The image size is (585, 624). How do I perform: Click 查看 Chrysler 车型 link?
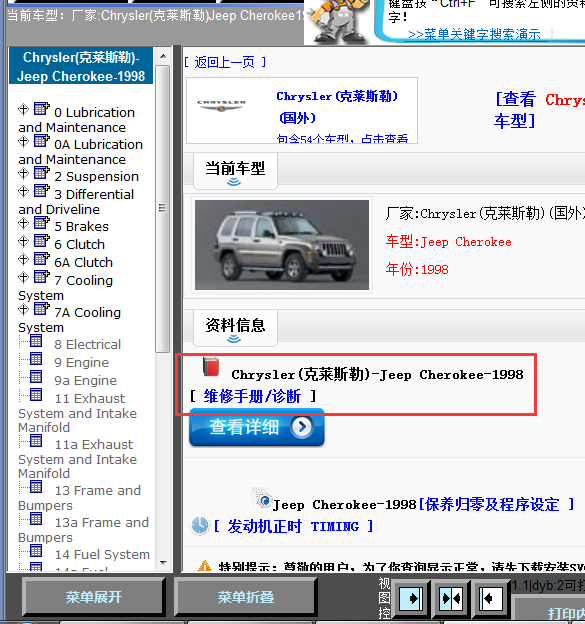(x=539, y=110)
